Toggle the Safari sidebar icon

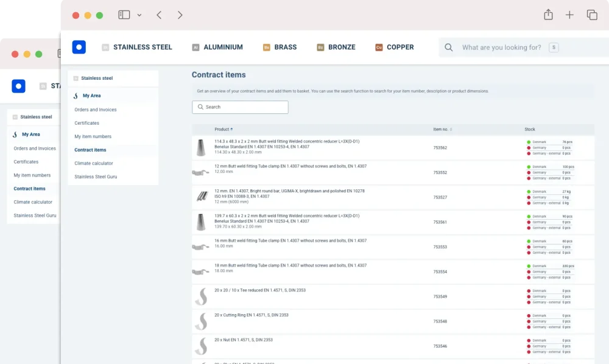(x=124, y=15)
